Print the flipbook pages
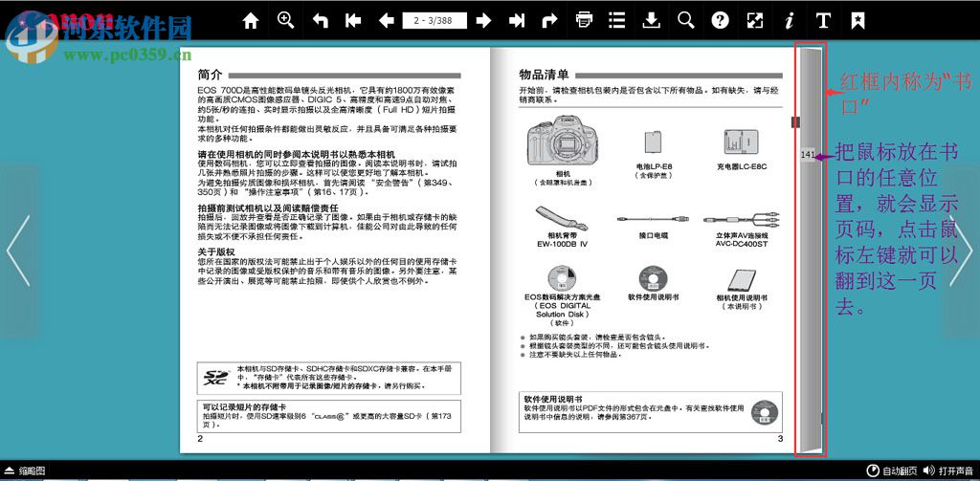Viewport: 980px width, 481px height. point(584,20)
